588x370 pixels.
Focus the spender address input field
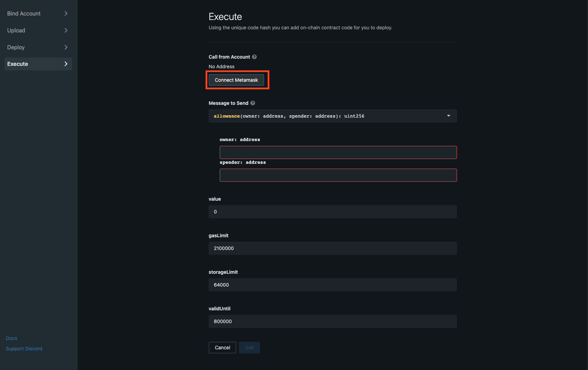point(338,175)
